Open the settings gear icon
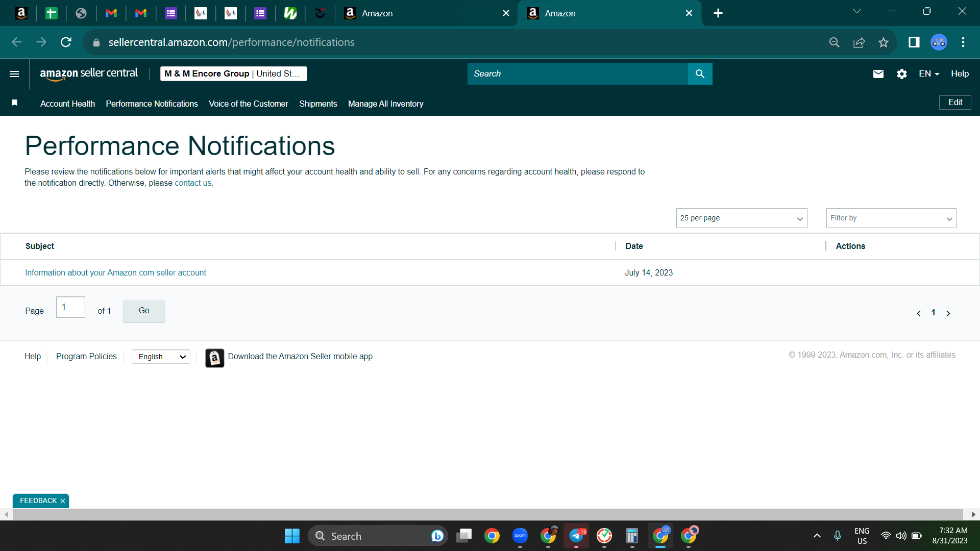980x551 pixels. click(902, 74)
